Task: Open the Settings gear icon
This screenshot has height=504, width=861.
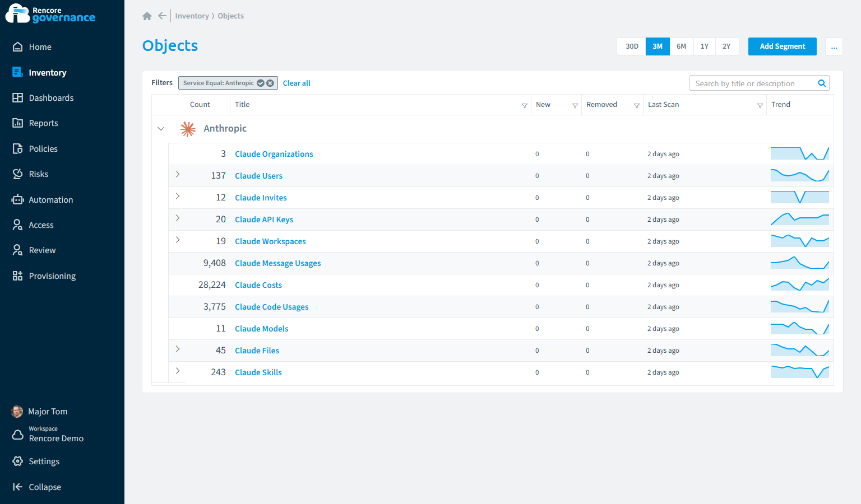Action: point(18,461)
